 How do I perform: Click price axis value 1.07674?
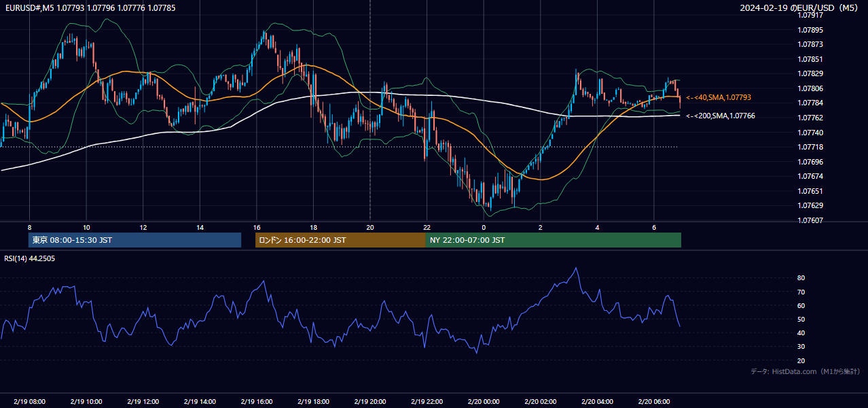tap(810, 176)
